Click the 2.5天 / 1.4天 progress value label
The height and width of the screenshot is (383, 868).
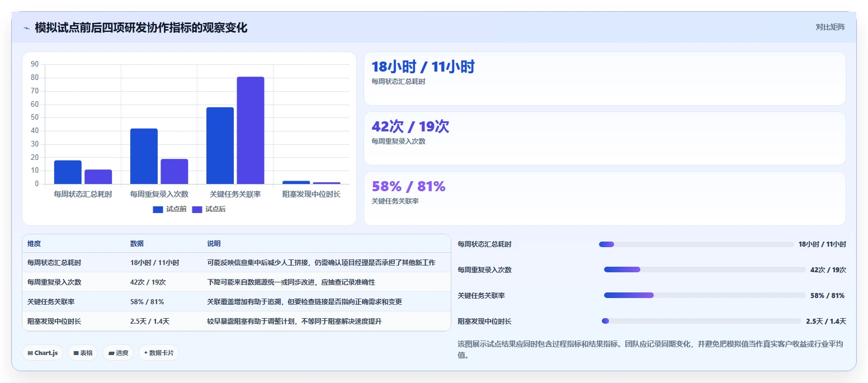click(x=826, y=321)
